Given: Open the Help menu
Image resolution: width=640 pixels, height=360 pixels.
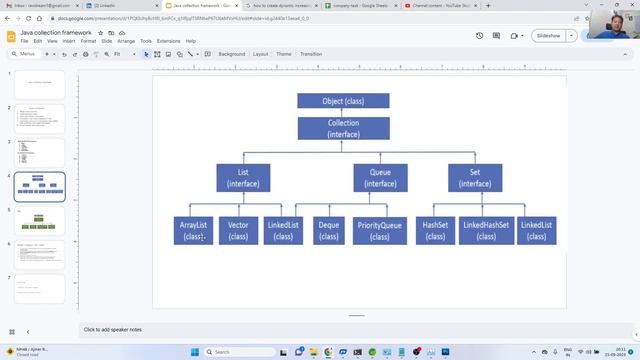Looking at the screenshot, I should click(191, 41).
